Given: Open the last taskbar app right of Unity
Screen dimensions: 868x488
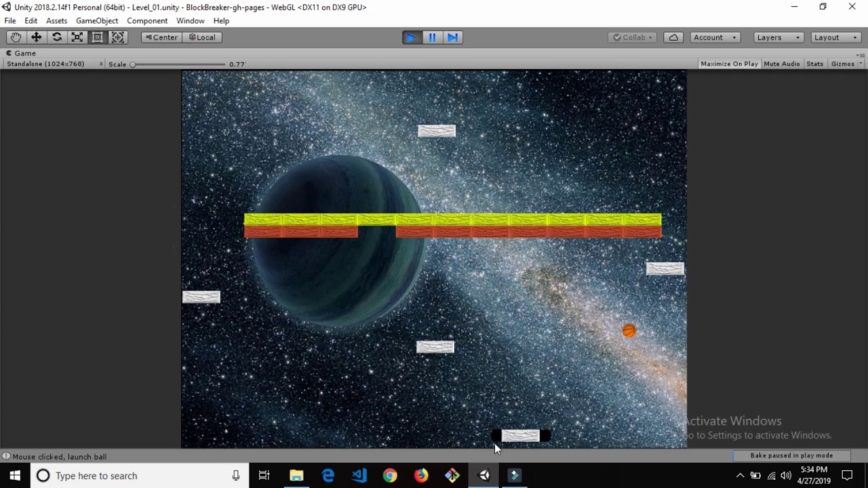Looking at the screenshot, I should pyautogui.click(x=515, y=476).
